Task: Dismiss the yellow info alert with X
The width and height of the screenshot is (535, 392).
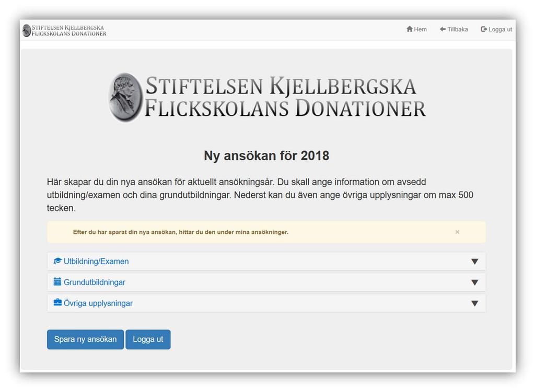Action: 457,232
